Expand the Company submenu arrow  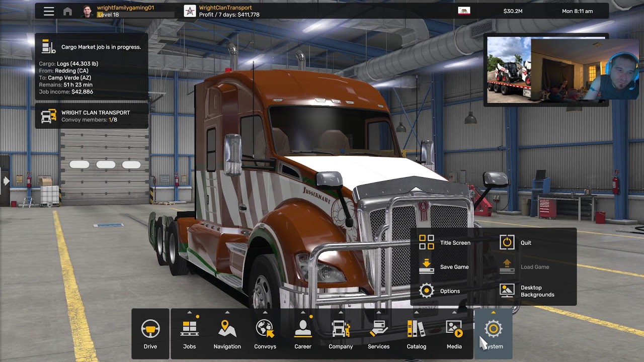(341, 312)
